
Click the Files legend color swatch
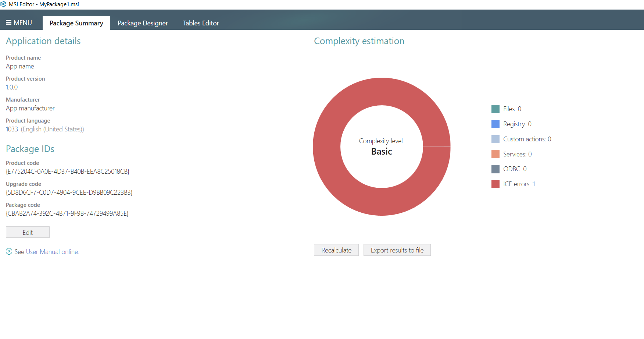click(x=495, y=109)
